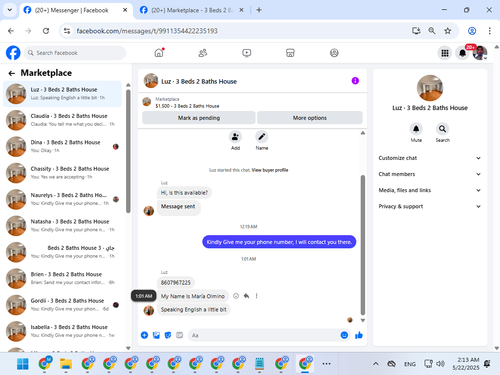Image resolution: width=500 pixels, height=375 pixels.
Task: Open Natasha - 3 Beds 2 Baths House chat
Action: pyautogui.click(x=62, y=225)
